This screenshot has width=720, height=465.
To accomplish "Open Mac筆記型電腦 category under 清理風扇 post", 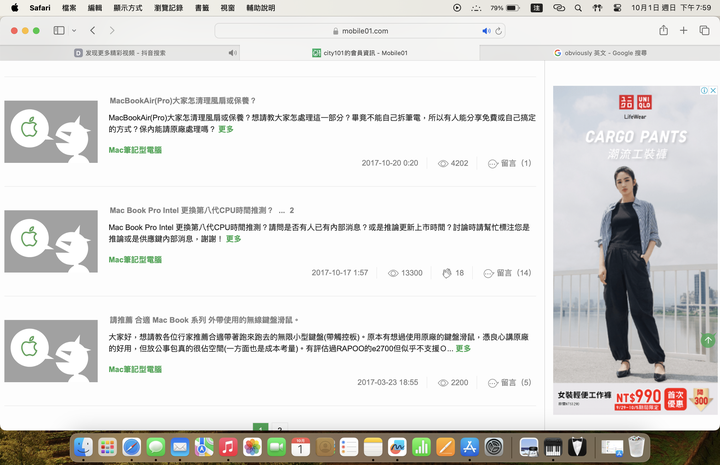I will (135, 150).
